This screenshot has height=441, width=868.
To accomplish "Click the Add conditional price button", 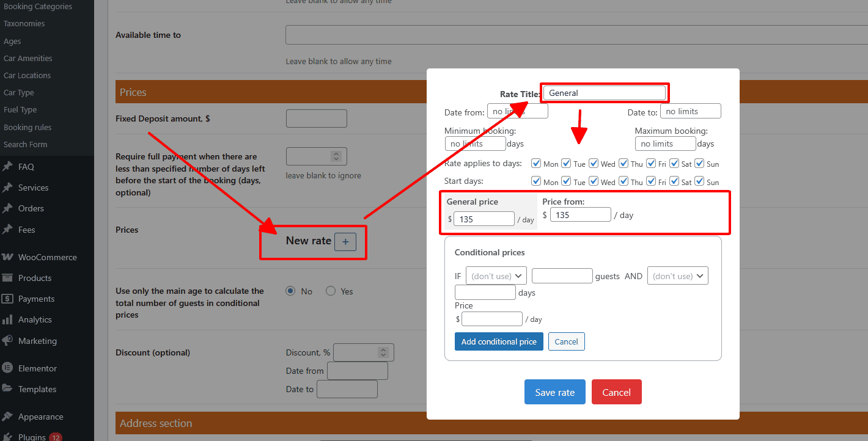I will coord(499,341).
